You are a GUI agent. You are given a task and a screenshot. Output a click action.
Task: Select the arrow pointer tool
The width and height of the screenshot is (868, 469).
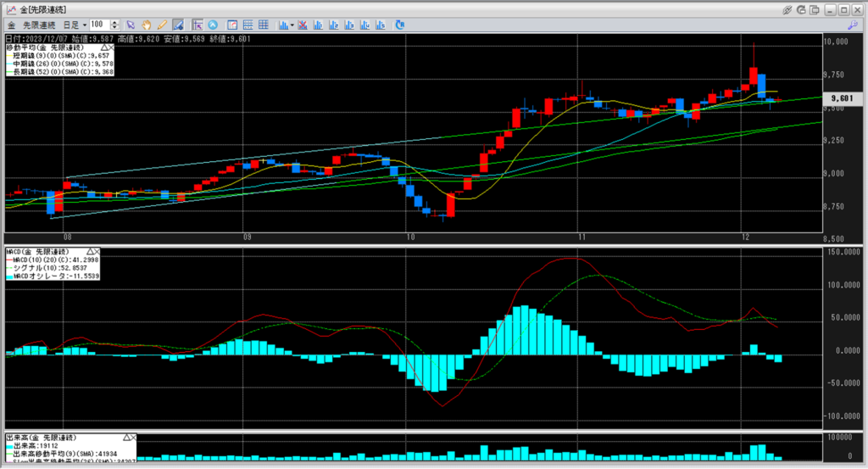[131, 25]
